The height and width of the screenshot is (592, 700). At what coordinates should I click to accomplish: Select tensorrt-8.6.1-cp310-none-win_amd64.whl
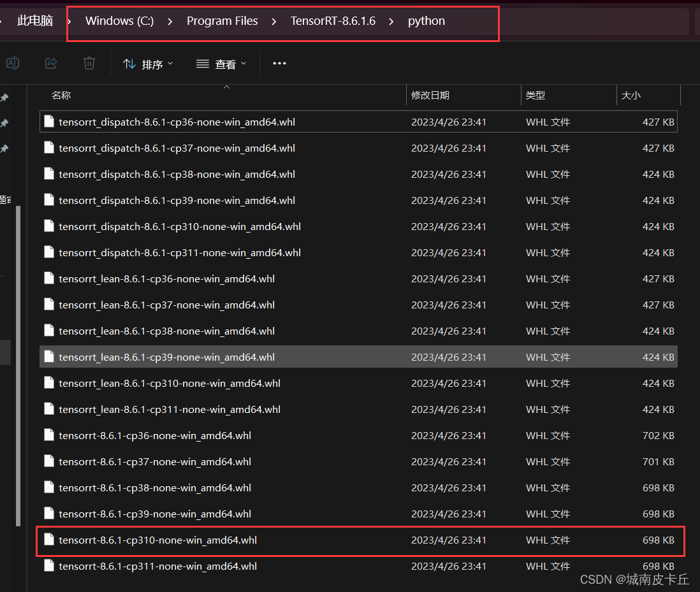pyautogui.click(x=358, y=540)
